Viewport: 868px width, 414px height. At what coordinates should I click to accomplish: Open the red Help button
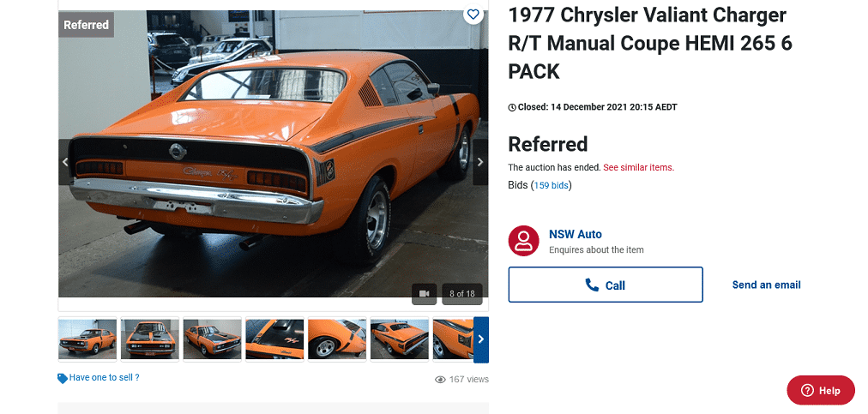[x=821, y=390]
